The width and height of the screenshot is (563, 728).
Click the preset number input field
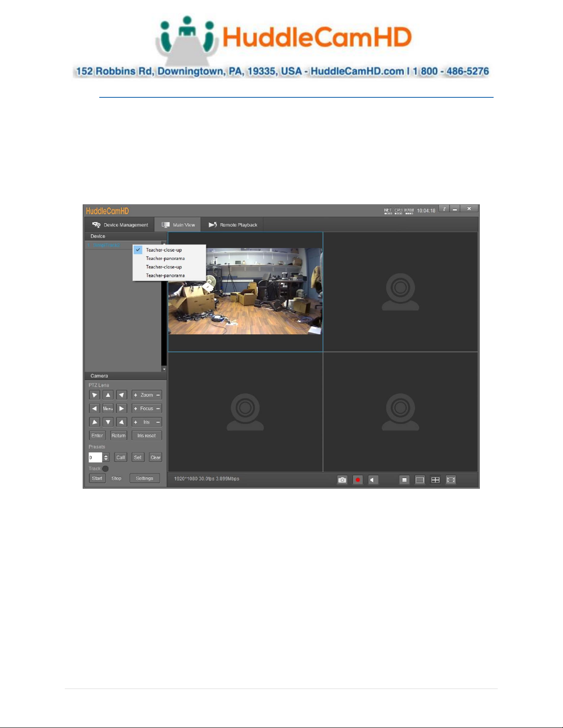(x=95, y=457)
